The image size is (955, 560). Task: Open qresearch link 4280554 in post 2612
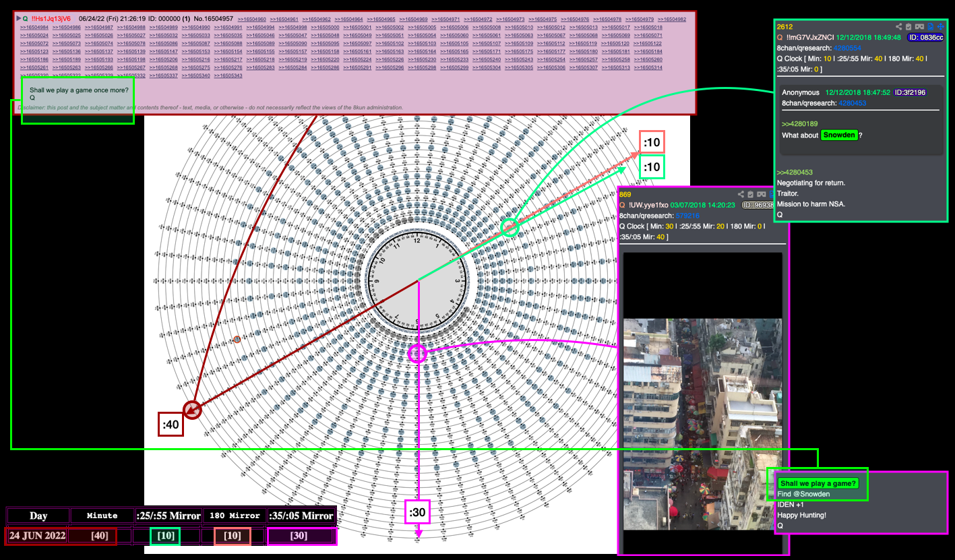tap(848, 48)
